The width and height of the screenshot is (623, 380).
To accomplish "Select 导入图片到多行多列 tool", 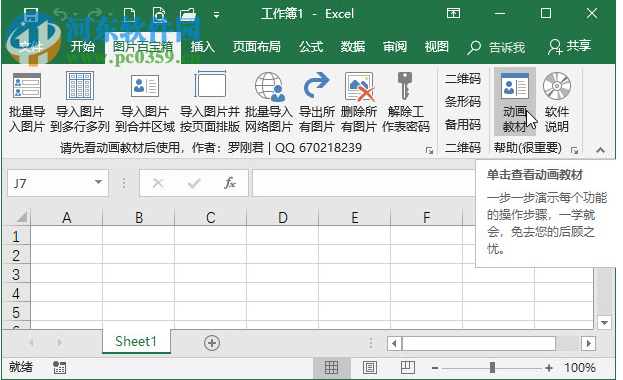I will point(80,102).
